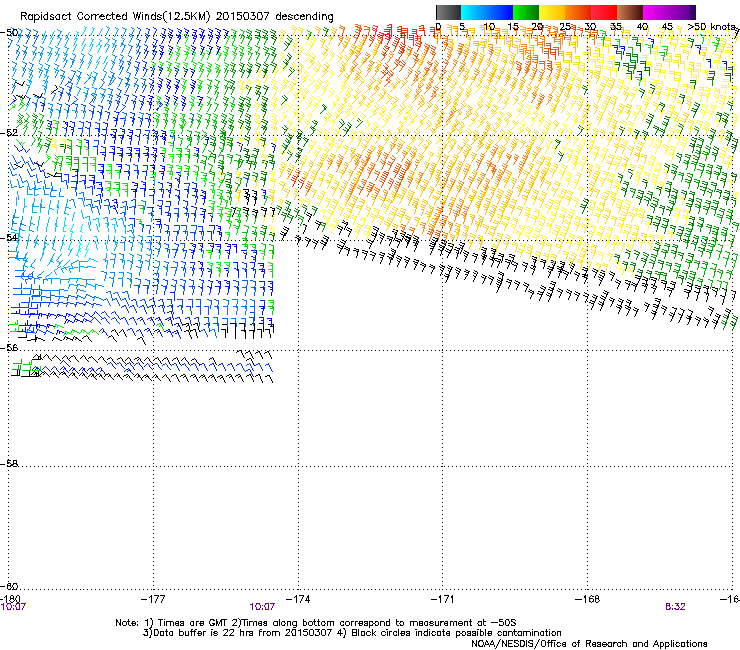Click the '-54' latitude axis label

click(x=10, y=237)
